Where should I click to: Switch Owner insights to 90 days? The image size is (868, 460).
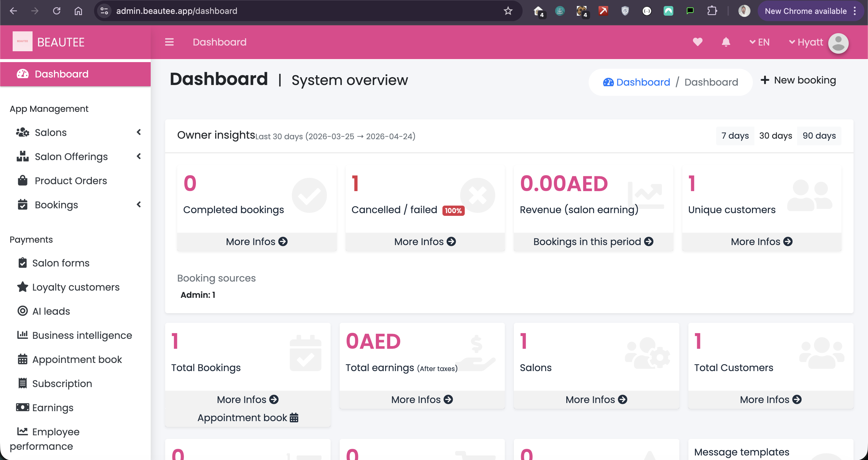pyautogui.click(x=819, y=136)
